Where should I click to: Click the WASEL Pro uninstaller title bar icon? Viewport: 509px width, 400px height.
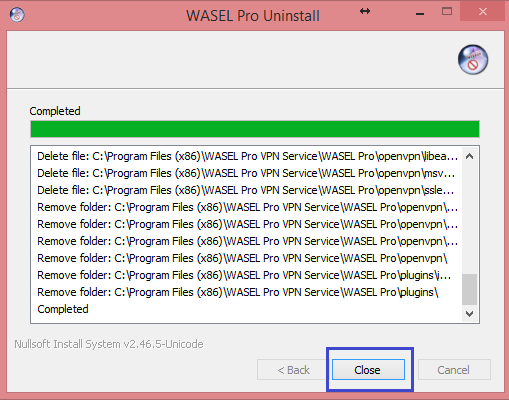(x=17, y=15)
